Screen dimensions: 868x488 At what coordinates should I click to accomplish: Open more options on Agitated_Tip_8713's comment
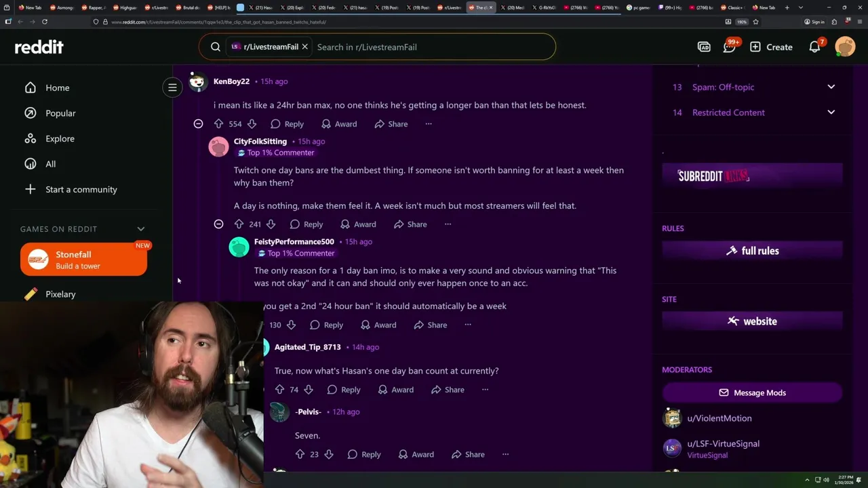click(485, 390)
